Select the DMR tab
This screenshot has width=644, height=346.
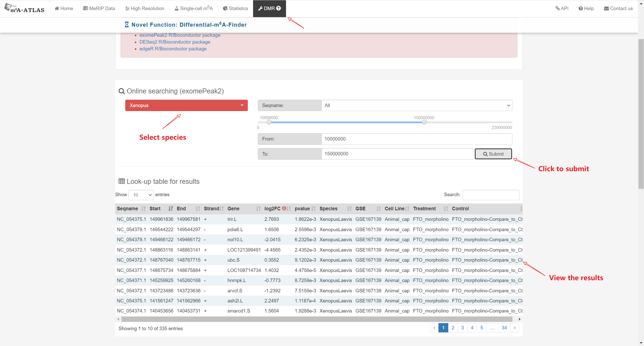coord(269,9)
